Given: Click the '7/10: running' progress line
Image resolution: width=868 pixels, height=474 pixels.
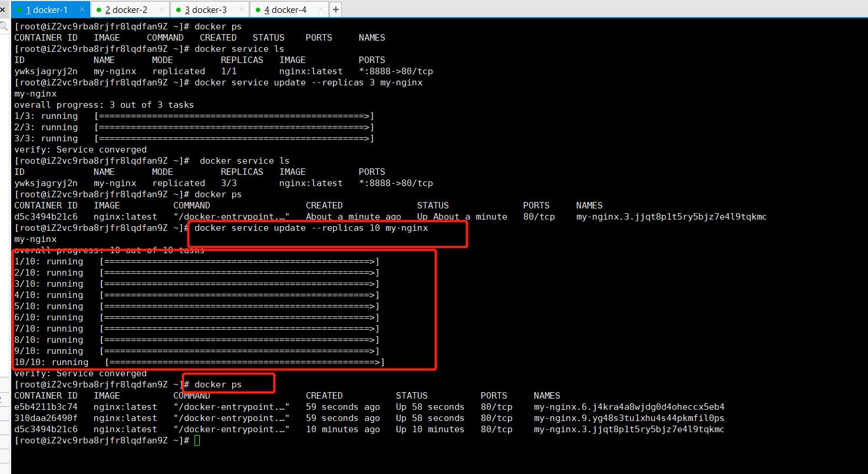Looking at the screenshot, I should tap(197, 329).
